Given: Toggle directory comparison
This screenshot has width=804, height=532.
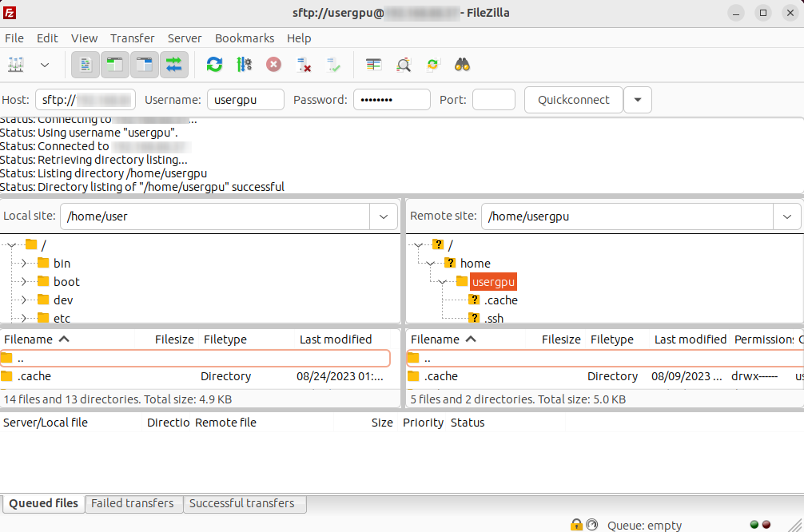Looking at the screenshot, I should coord(404,65).
